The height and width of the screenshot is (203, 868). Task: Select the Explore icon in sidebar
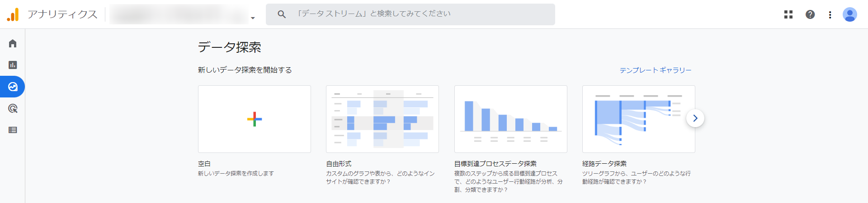pos(13,87)
